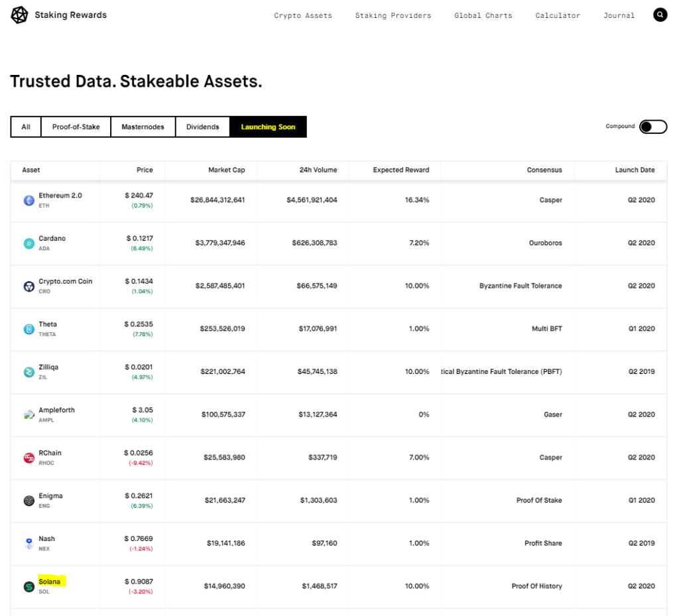Click the SOL ticker symbol

pos(44,591)
